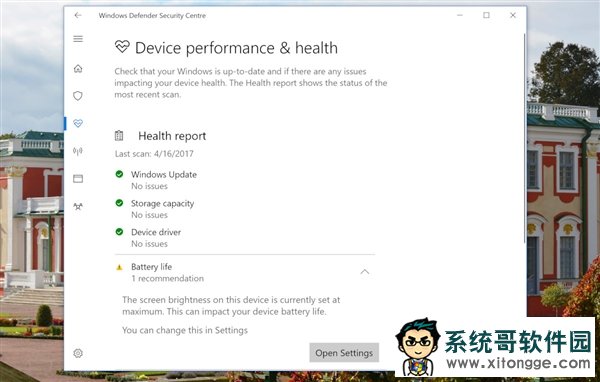Open the hamburger navigation menu

coord(78,39)
